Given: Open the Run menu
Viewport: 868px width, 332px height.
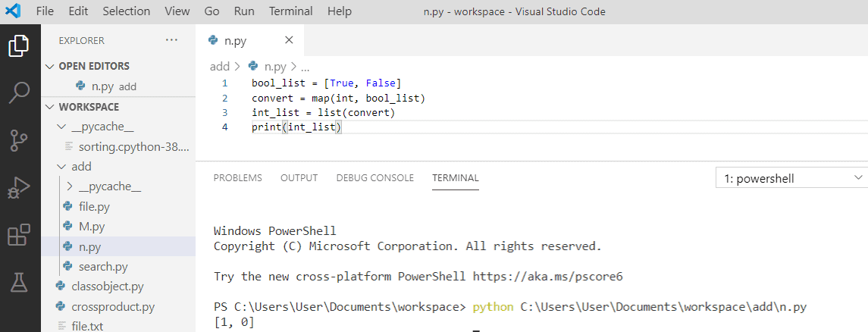Looking at the screenshot, I should point(244,11).
